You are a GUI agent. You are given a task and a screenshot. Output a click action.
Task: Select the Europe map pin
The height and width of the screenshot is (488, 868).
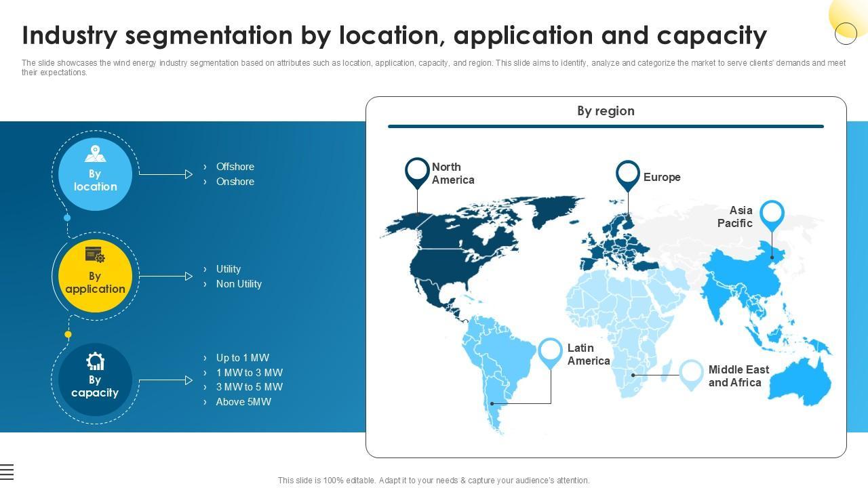pyautogui.click(x=628, y=175)
